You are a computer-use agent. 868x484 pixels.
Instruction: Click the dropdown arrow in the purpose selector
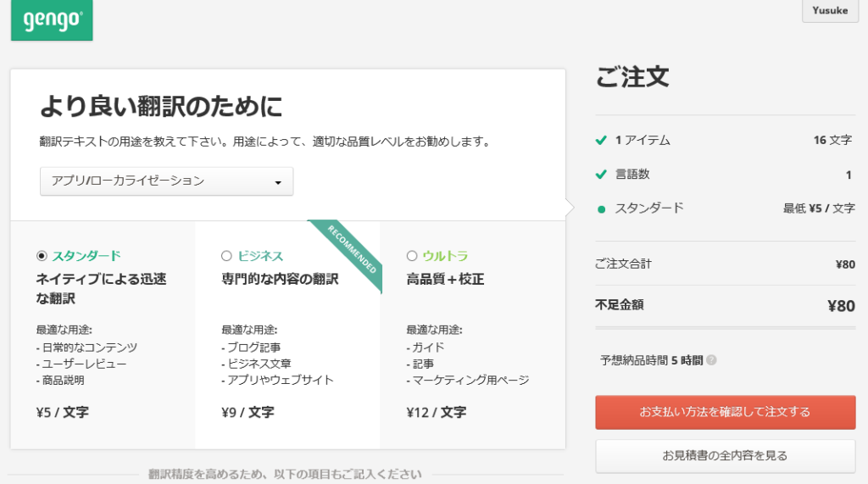click(277, 182)
